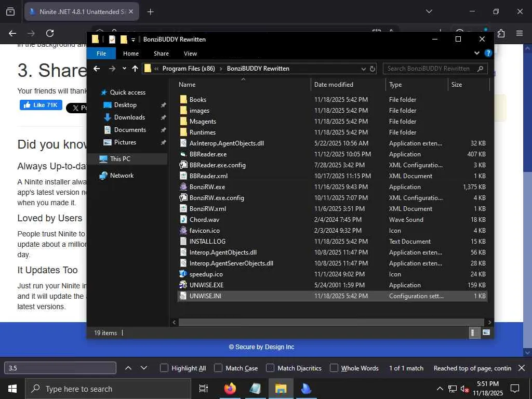This screenshot has width=532, height=399.
Task: Sort files by Date modified column
Action: (x=348, y=85)
